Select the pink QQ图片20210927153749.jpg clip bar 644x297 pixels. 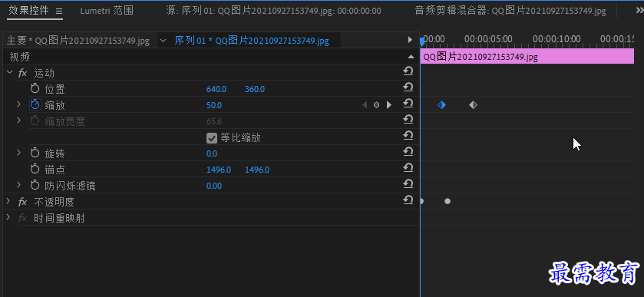527,57
